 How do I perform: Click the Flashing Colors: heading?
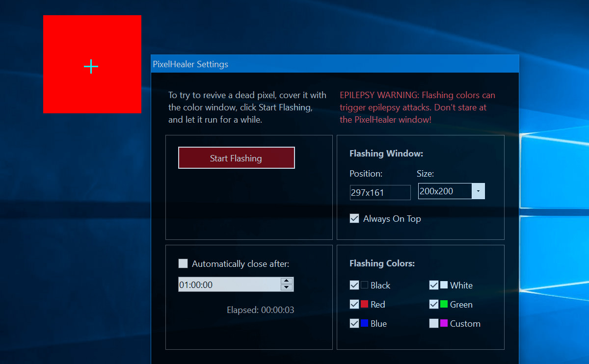click(382, 263)
